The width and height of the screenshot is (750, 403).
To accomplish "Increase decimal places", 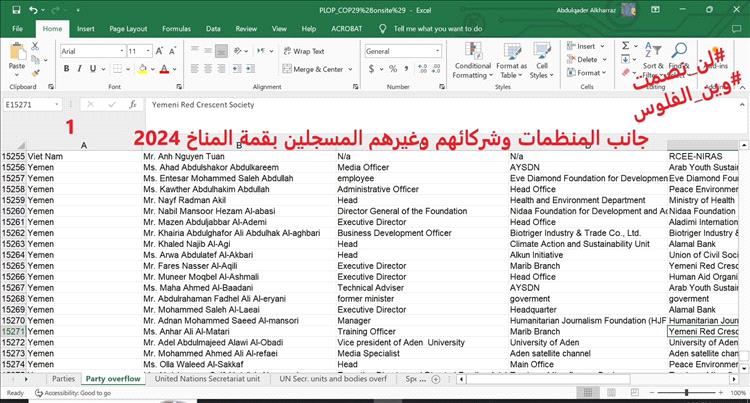I will coord(423,69).
